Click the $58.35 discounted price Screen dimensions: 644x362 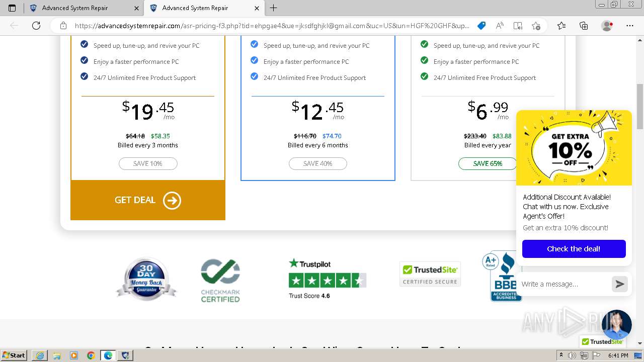[160, 136]
